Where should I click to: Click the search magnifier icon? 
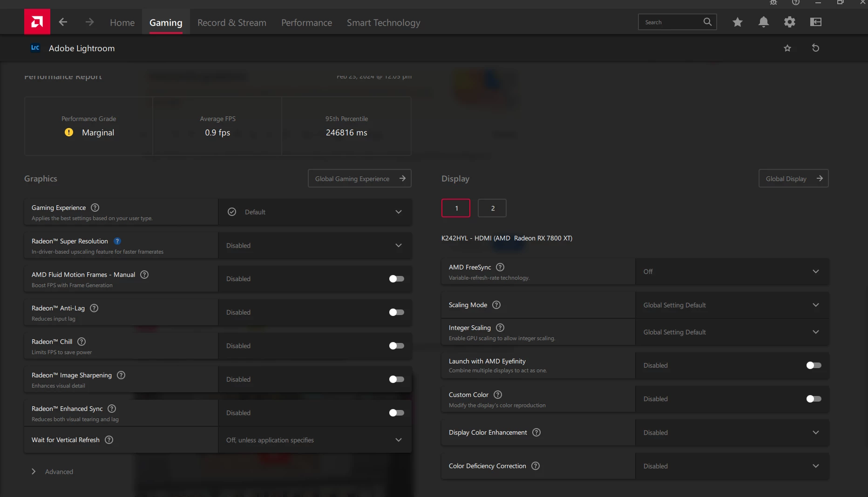point(707,22)
